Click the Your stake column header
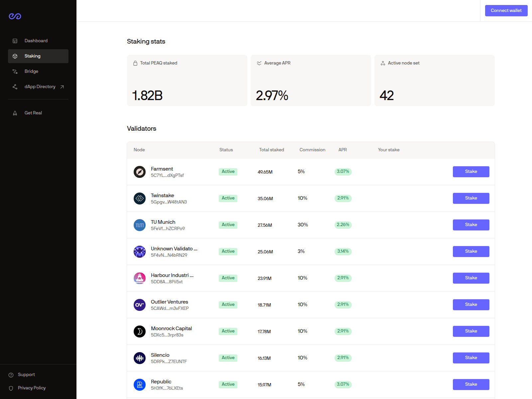 coord(389,150)
